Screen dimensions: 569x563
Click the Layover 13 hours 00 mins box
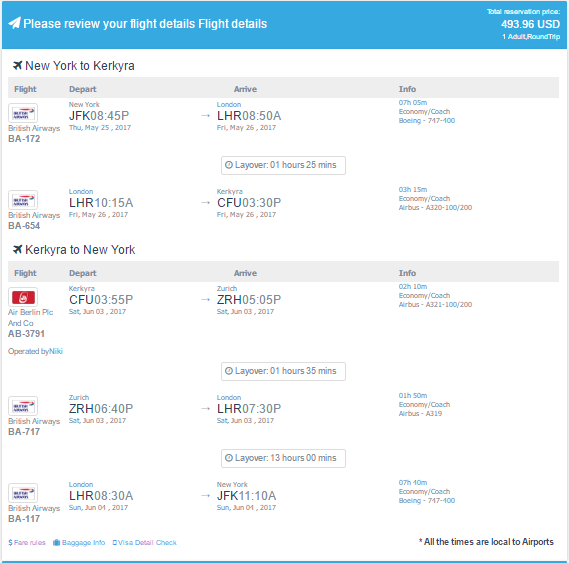(283, 458)
